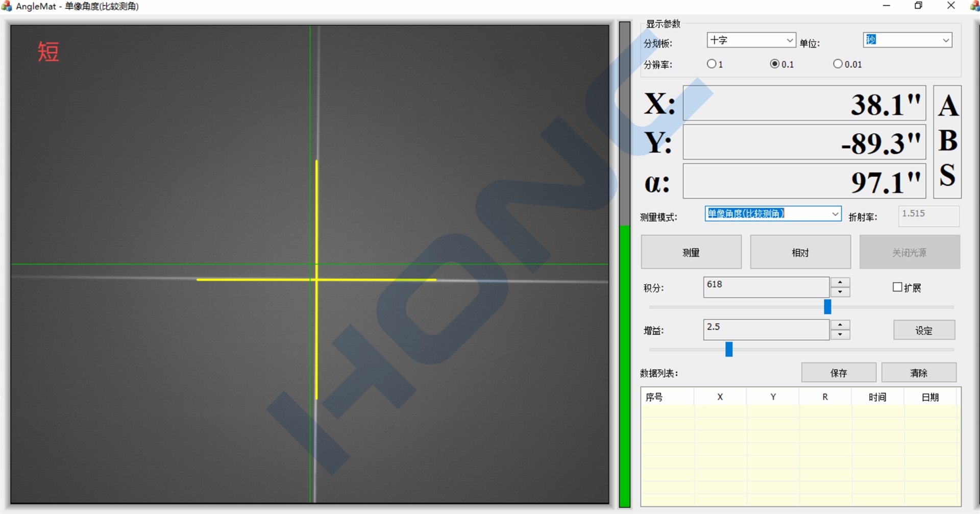The width and height of the screenshot is (980, 514).
Task: Increase gain with the up spinner arrow
Action: point(840,325)
